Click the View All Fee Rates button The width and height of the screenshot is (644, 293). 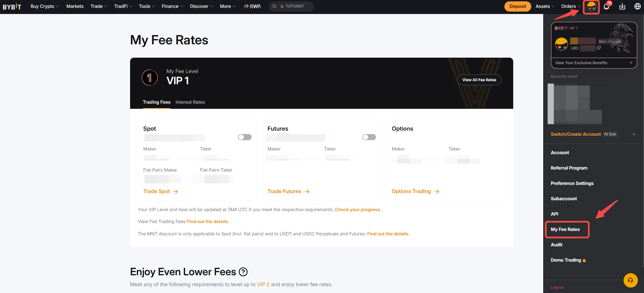479,80
